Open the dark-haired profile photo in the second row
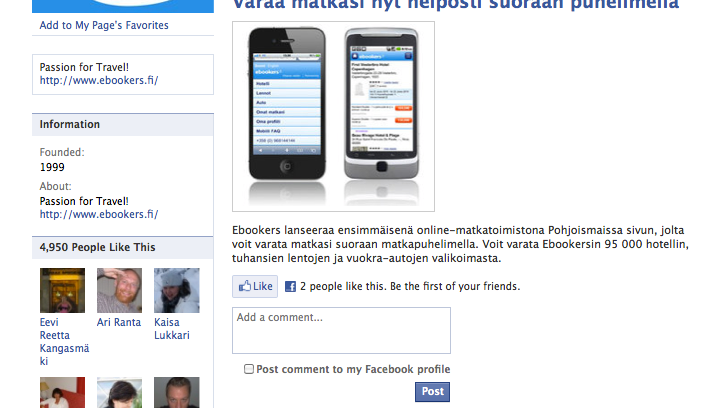Viewport: 726px width, 408px height. [x=119, y=392]
